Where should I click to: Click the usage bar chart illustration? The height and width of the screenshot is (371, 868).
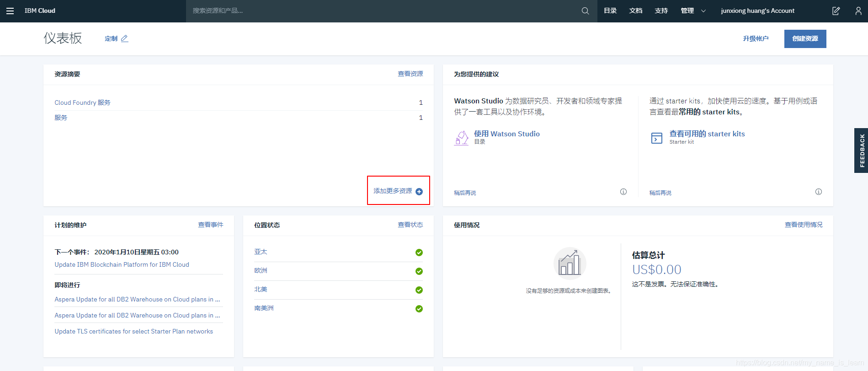(x=570, y=263)
